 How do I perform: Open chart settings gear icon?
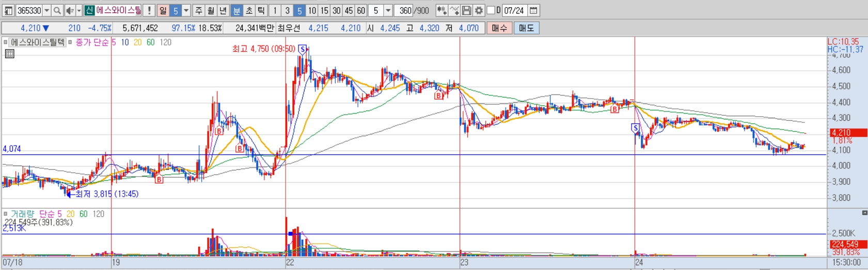(x=479, y=10)
